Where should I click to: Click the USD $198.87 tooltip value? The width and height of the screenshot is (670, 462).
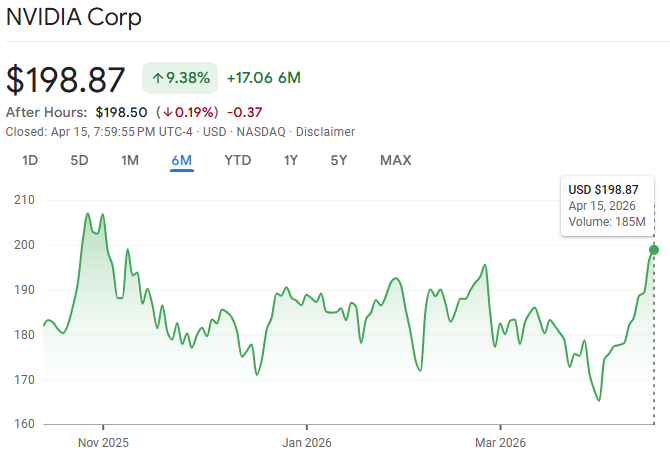tap(603, 190)
